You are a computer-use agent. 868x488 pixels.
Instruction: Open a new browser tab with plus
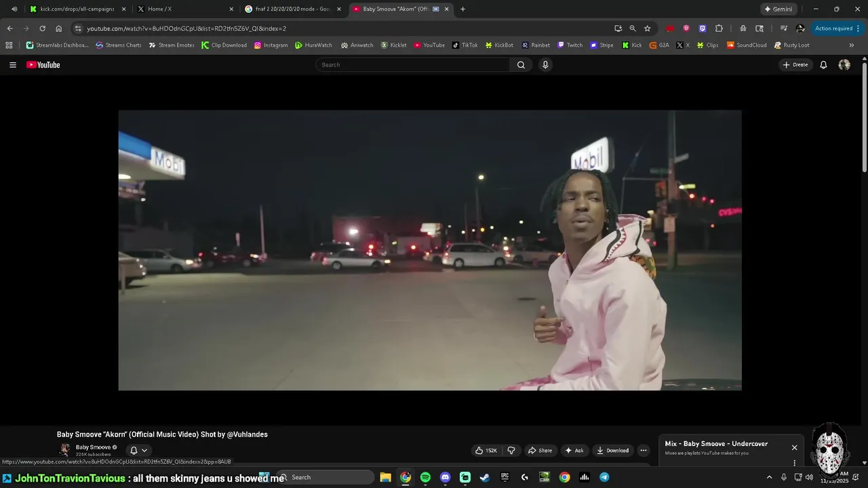pyautogui.click(x=462, y=9)
